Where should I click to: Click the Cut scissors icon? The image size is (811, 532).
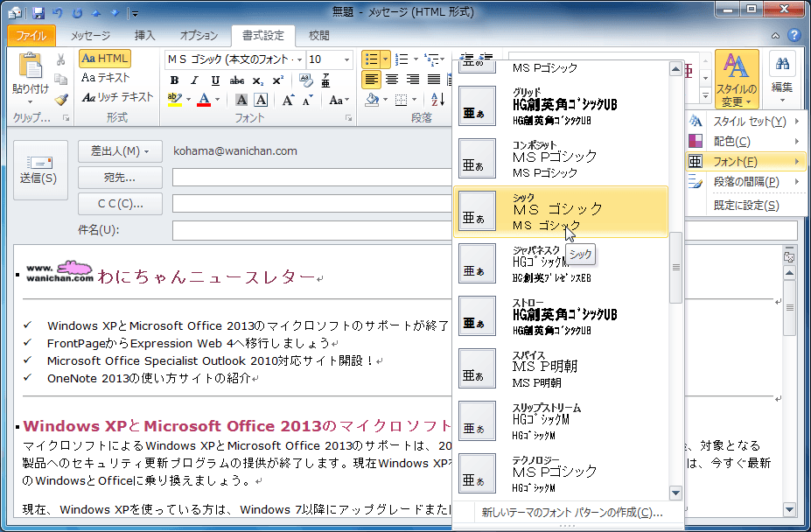click(x=60, y=60)
